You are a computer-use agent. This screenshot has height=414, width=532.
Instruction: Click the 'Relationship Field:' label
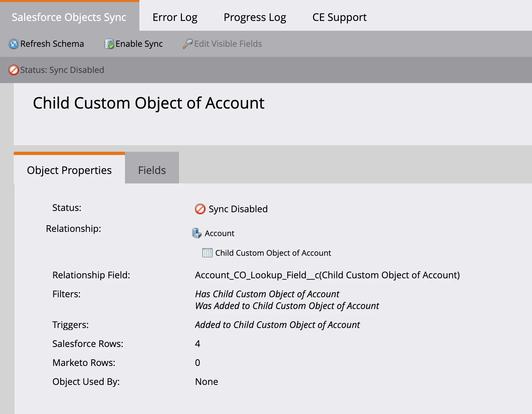(91, 275)
